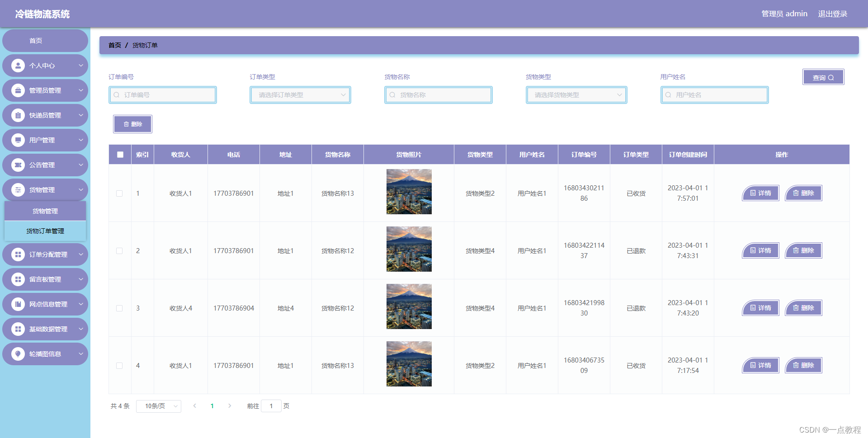Image resolution: width=868 pixels, height=438 pixels.
Task: Expand 基础数据管理 menu chevron
Action: click(x=81, y=329)
